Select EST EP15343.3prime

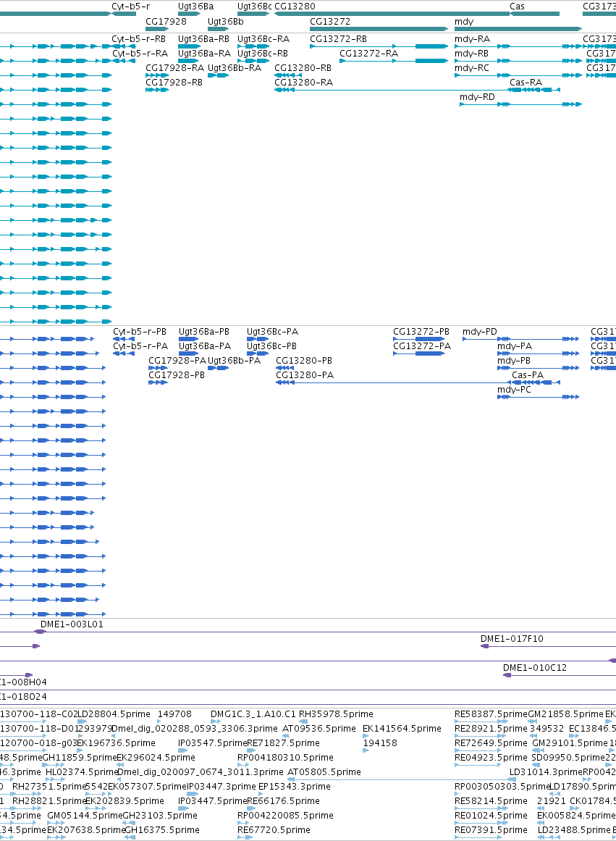(295, 787)
